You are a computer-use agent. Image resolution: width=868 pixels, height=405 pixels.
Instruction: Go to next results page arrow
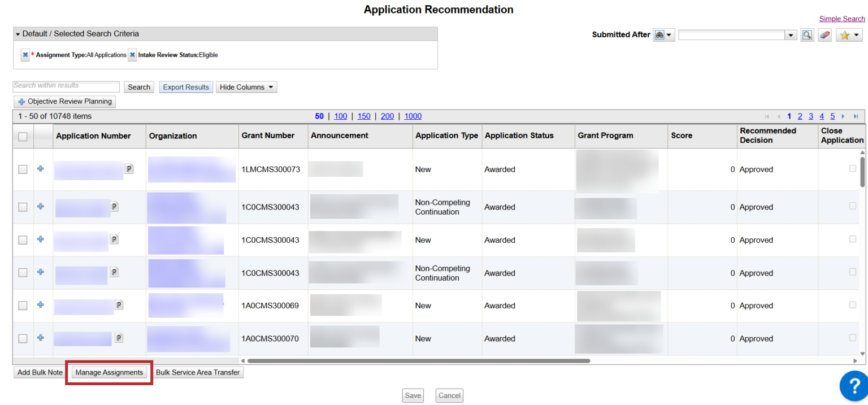click(843, 116)
